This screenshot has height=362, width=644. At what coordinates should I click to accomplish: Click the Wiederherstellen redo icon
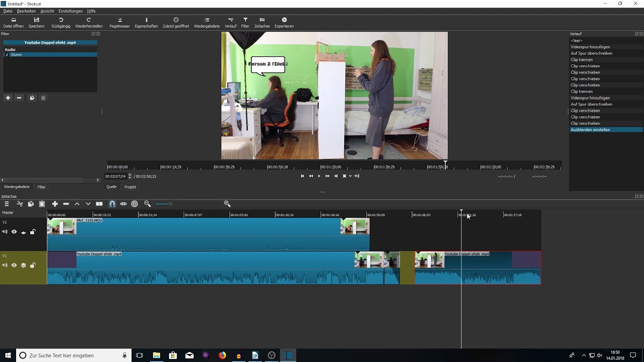click(x=89, y=23)
